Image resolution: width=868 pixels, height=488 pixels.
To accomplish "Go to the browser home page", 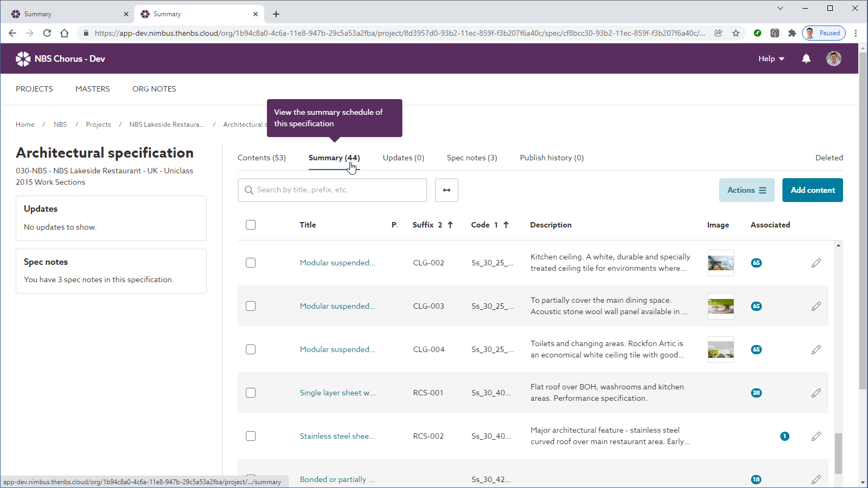I will point(64,33).
